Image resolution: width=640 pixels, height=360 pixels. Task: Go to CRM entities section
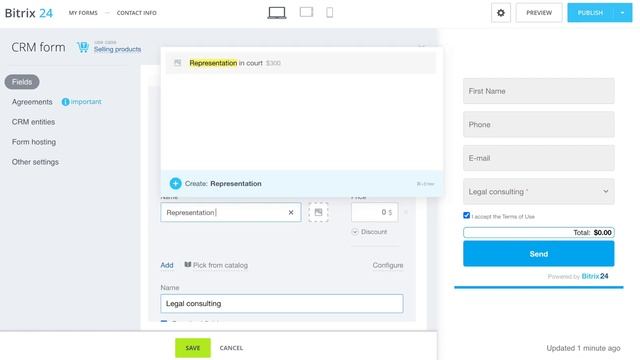[x=33, y=122]
